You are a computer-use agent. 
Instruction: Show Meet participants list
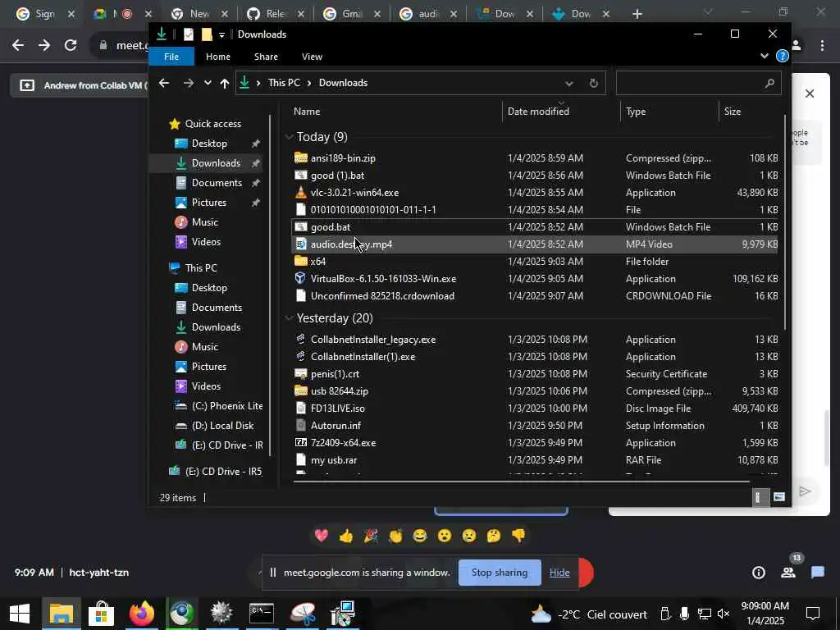pos(788,573)
